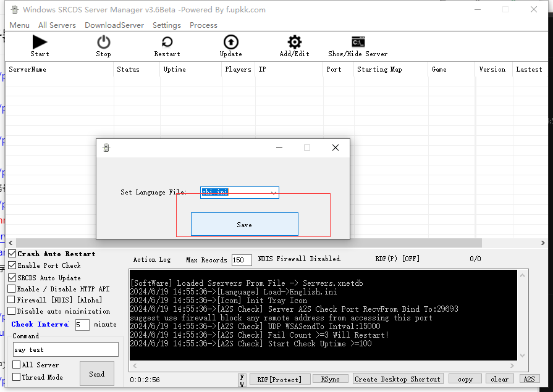Enable the HTTP API checkbox

[x=12, y=288]
